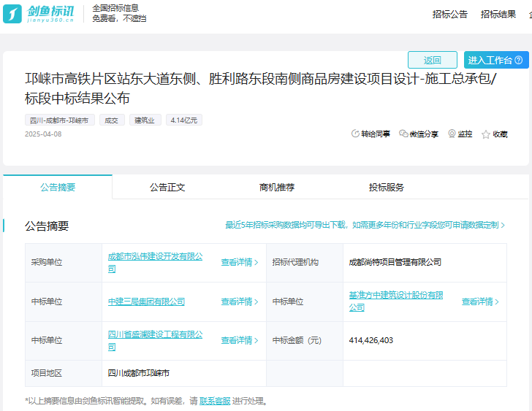
Task: Switch to the 投标服务 tab
Action: 387,187
